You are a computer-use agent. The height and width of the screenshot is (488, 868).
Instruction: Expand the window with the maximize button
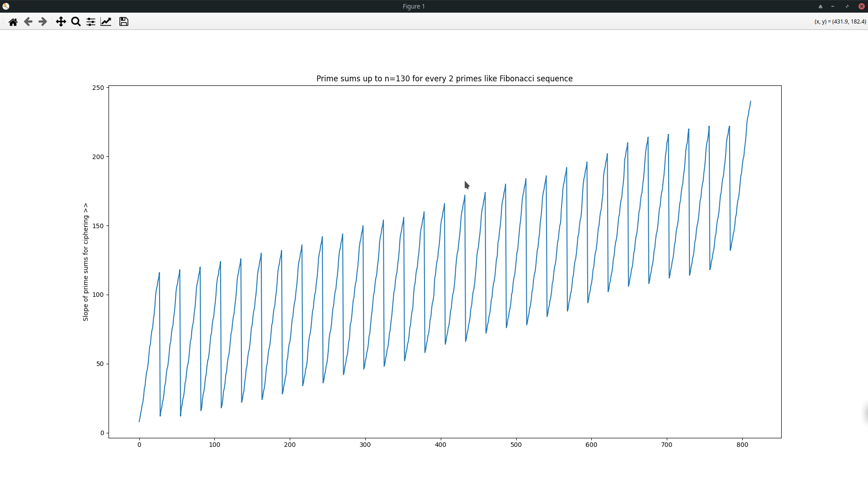(846, 6)
